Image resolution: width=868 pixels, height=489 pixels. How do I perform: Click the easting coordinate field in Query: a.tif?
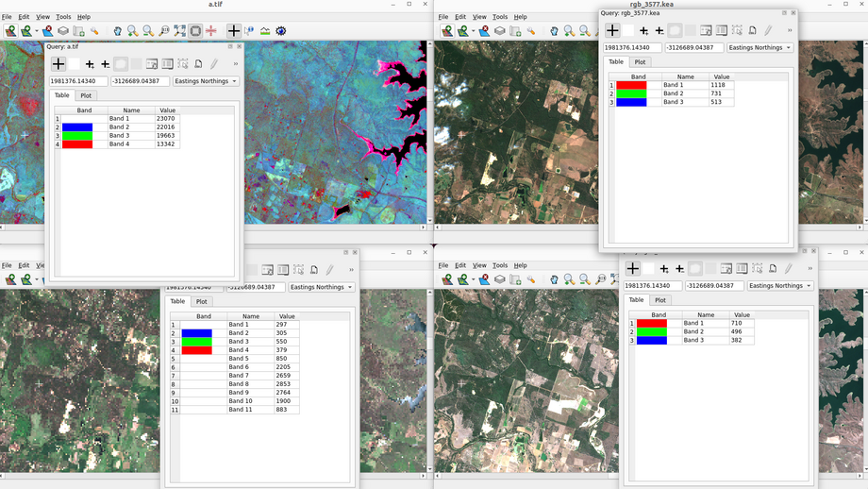pos(78,81)
